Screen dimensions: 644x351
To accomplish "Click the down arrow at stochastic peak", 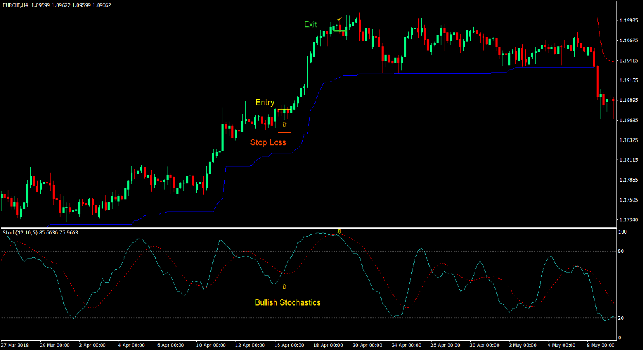I will pyautogui.click(x=339, y=232).
